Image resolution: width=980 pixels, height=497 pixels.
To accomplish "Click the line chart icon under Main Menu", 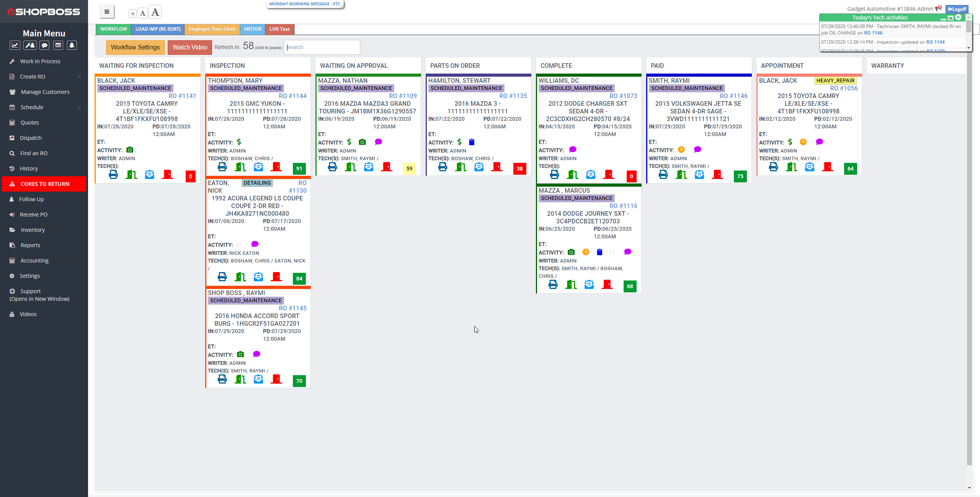I will 15,45.
